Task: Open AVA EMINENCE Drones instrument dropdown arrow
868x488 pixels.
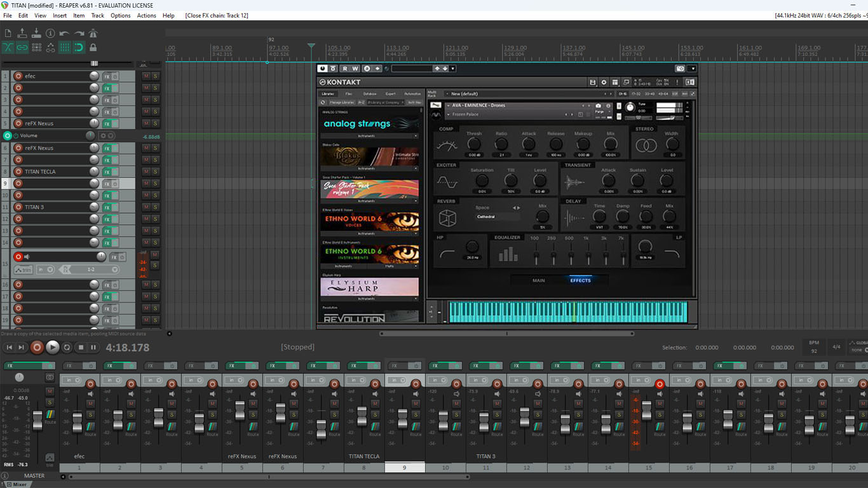Action: pyautogui.click(x=449, y=105)
